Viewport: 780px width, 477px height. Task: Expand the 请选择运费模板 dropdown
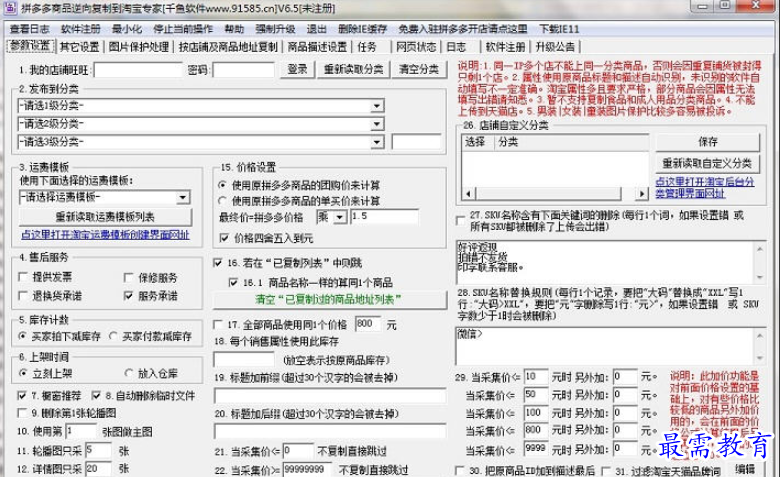coord(183,197)
